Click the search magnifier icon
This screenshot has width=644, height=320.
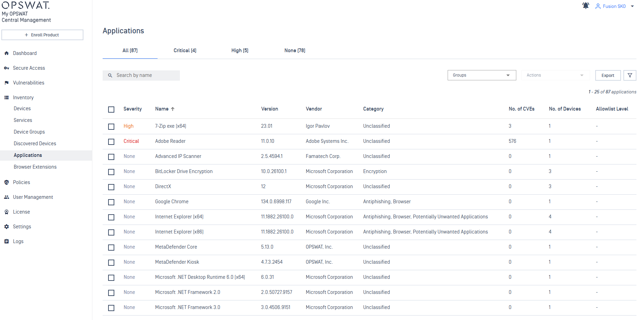coord(110,76)
